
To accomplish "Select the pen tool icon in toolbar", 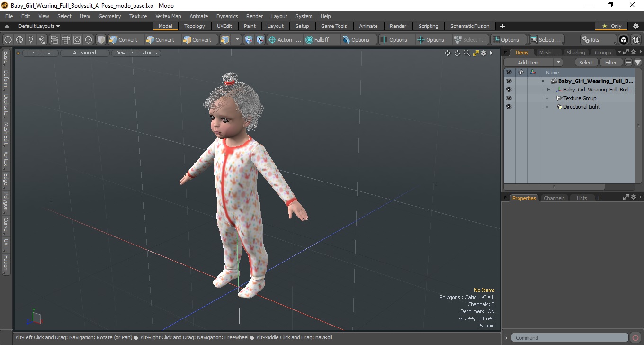I will [x=31, y=40].
